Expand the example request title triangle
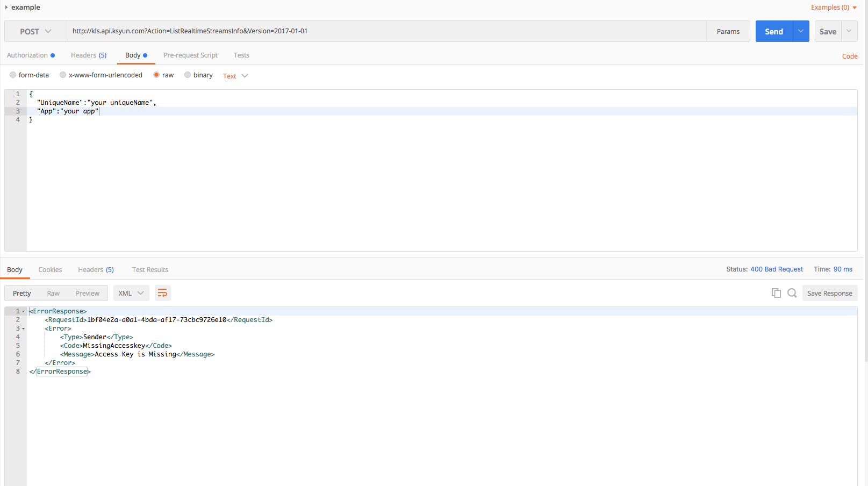The width and height of the screenshot is (868, 486). point(6,8)
